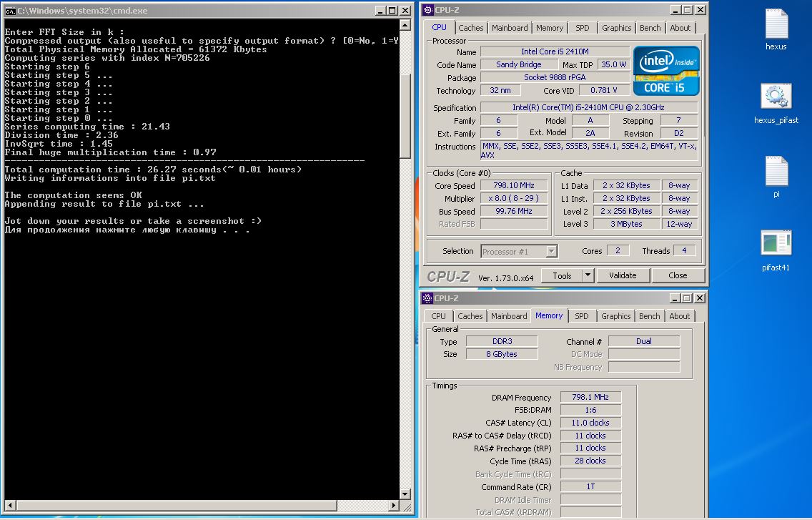812x520 pixels.
Task: Open the Processor #1 selection dropdown
Action: [x=519, y=252]
